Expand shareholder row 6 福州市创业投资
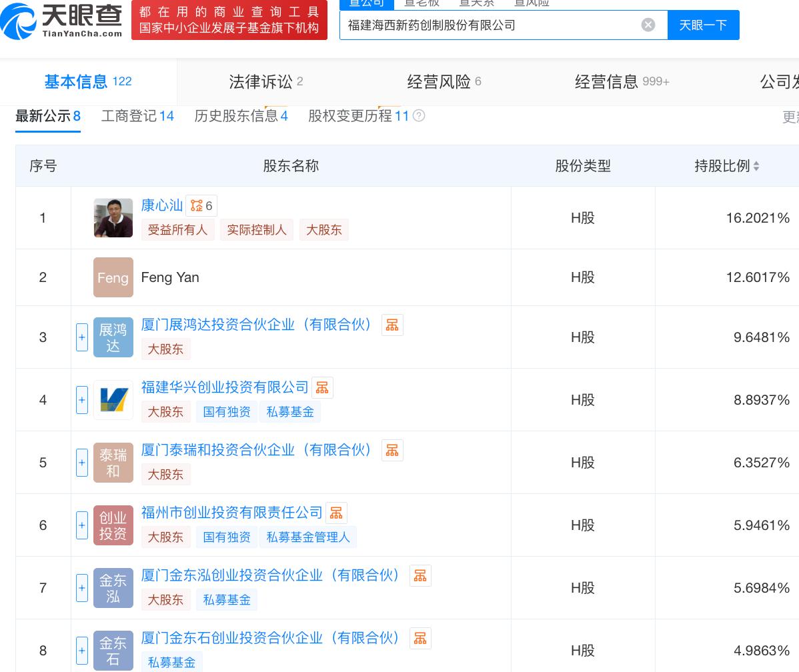The image size is (799, 672). (82, 525)
